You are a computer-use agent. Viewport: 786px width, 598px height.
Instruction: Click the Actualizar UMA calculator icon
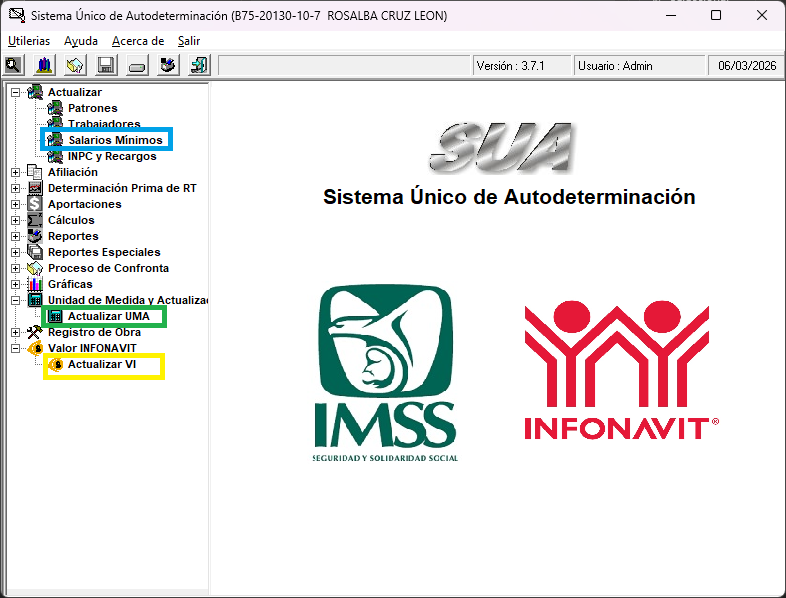(x=55, y=316)
